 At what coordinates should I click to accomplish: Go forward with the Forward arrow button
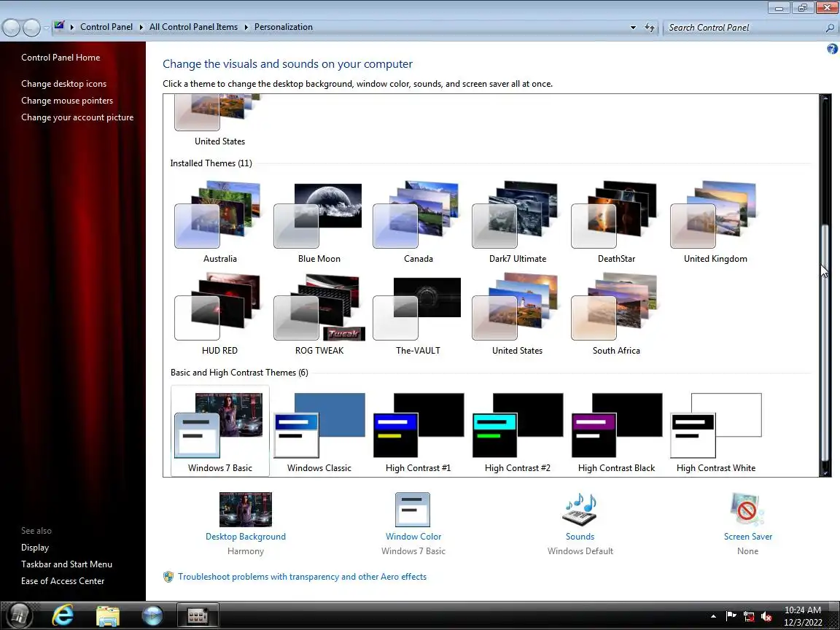pos(31,27)
